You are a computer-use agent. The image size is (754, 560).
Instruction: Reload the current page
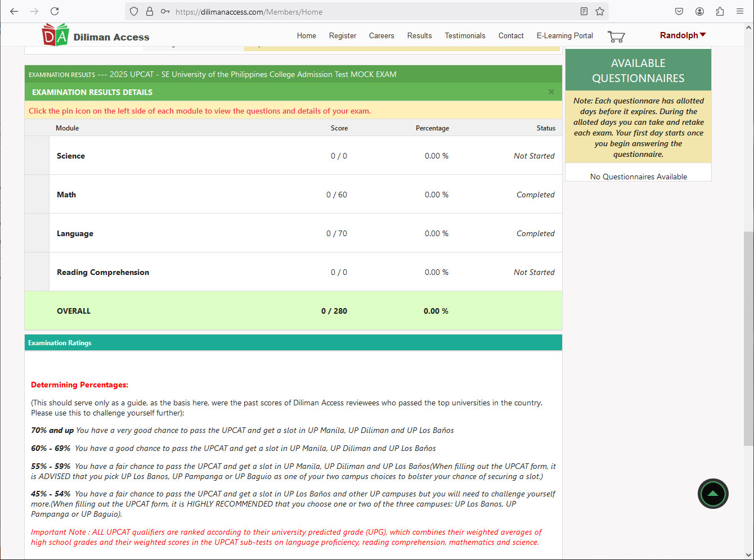point(55,11)
